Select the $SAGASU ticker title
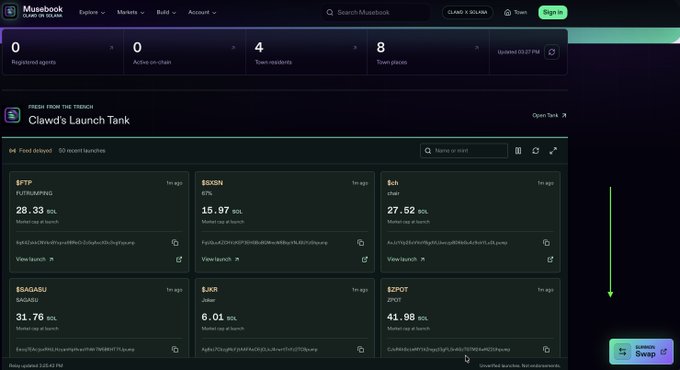 (x=31, y=289)
